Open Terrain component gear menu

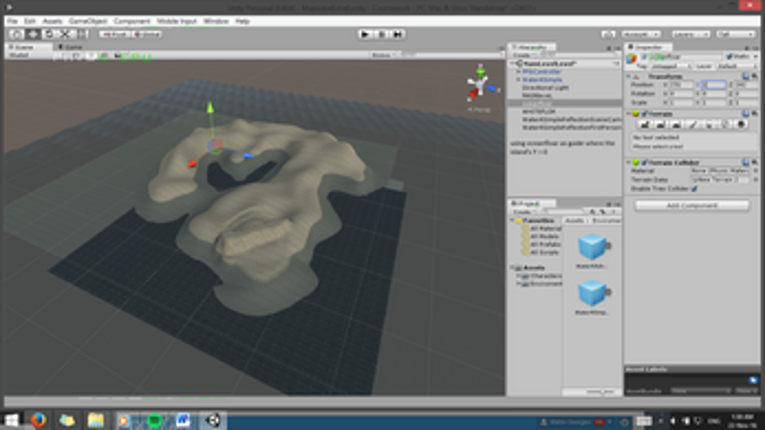(754, 114)
